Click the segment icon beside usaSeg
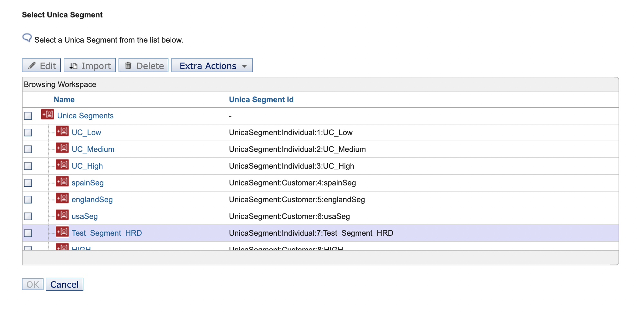 click(62, 216)
